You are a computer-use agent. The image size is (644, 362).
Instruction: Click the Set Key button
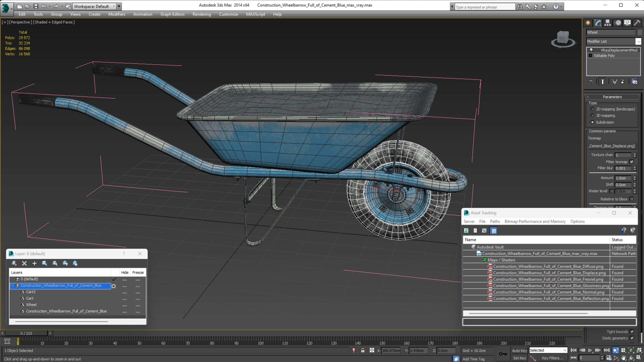coord(519,358)
